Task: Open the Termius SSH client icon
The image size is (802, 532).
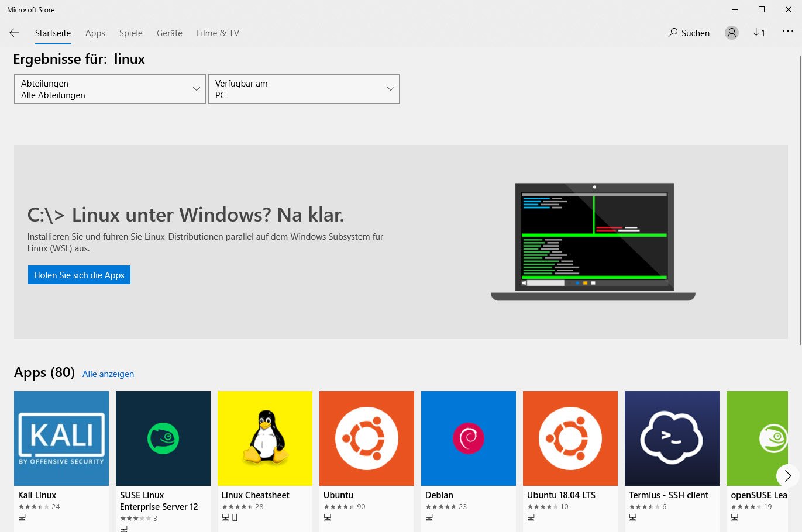Action: click(672, 438)
